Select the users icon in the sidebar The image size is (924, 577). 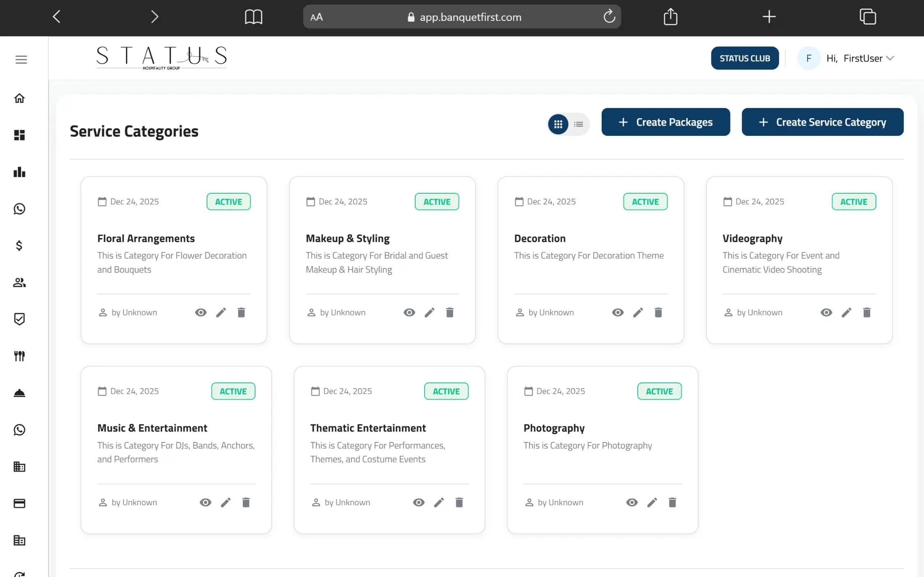click(x=19, y=282)
